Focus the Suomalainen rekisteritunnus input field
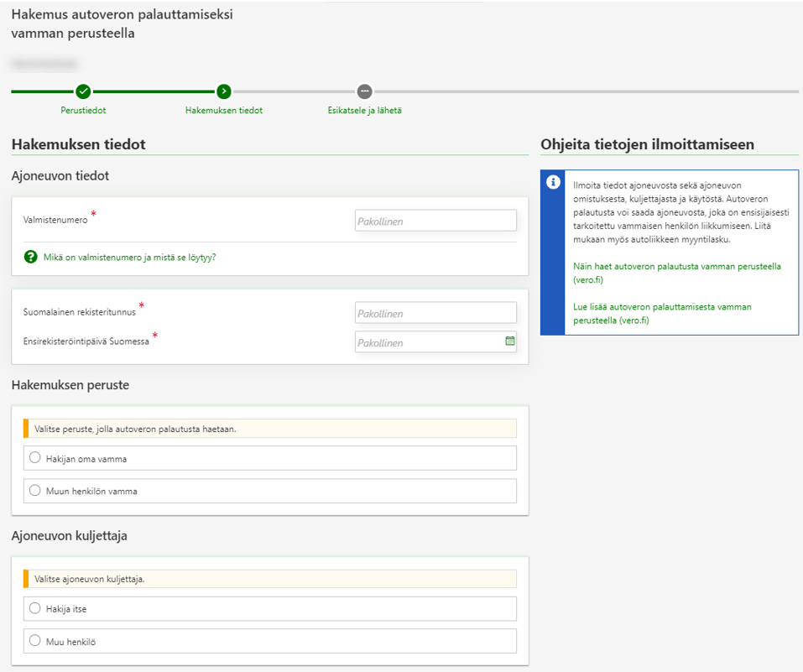 435,313
